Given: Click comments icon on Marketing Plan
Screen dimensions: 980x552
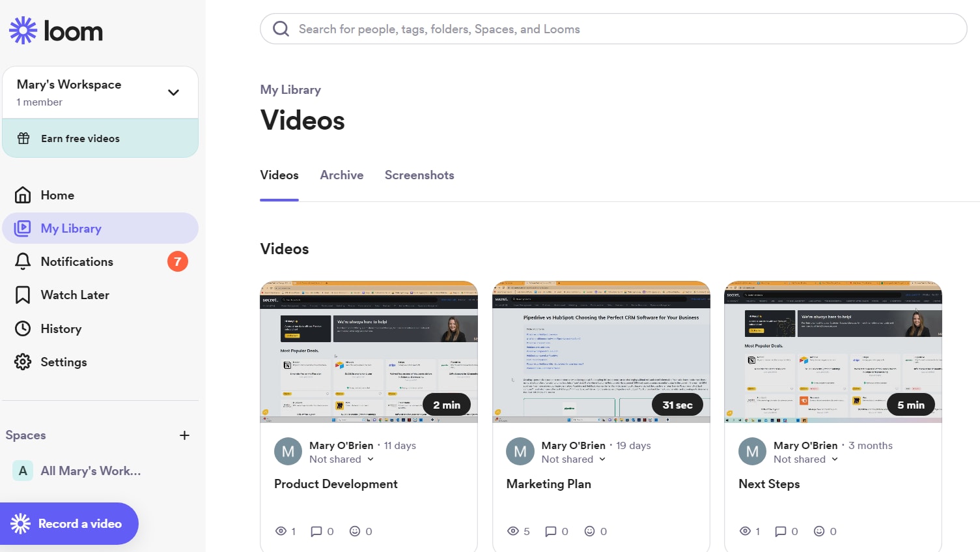Looking at the screenshot, I should click(551, 531).
